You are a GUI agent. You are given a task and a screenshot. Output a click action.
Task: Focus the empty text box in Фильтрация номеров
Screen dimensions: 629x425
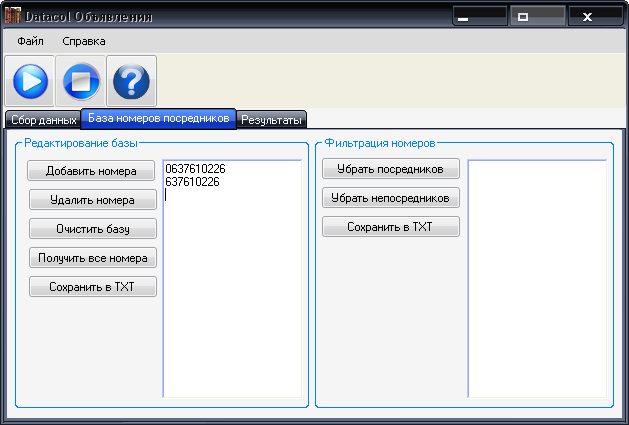[537, 279]
